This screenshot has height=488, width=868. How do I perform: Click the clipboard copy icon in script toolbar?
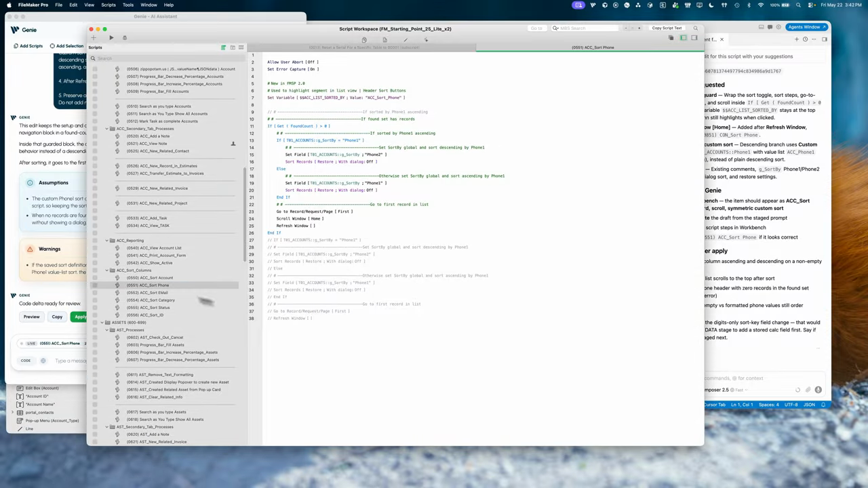tap(364, 39)
